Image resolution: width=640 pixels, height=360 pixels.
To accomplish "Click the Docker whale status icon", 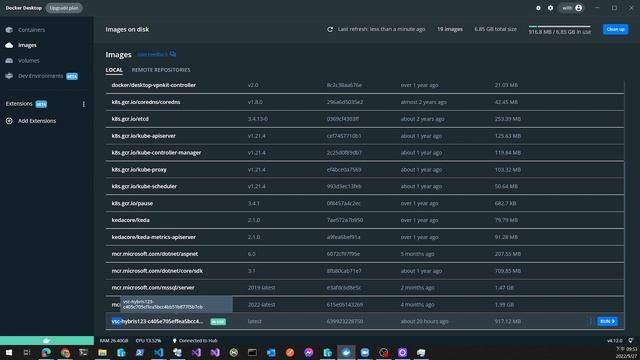I will point(47,340).
